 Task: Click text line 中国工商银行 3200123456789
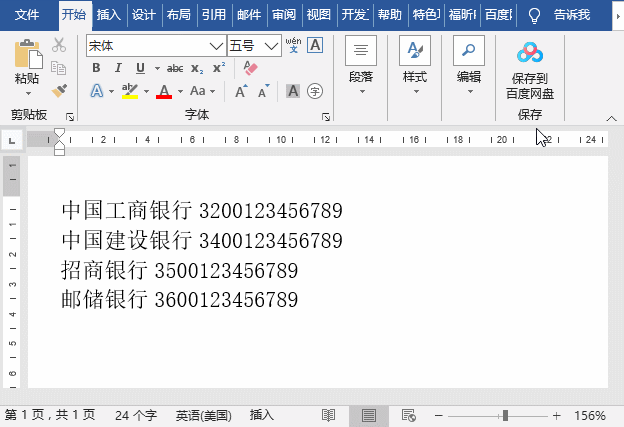pyautogui.click(x=202, y=211)
